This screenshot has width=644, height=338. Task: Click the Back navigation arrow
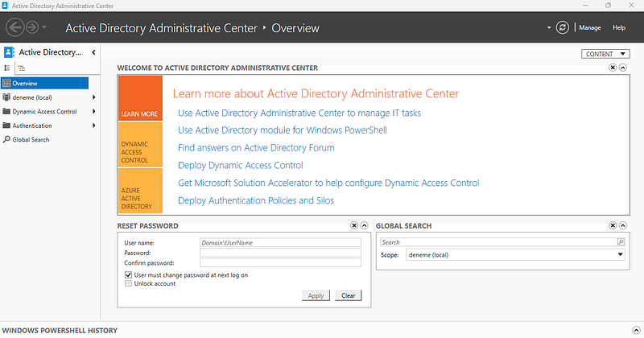click(15, 27)
